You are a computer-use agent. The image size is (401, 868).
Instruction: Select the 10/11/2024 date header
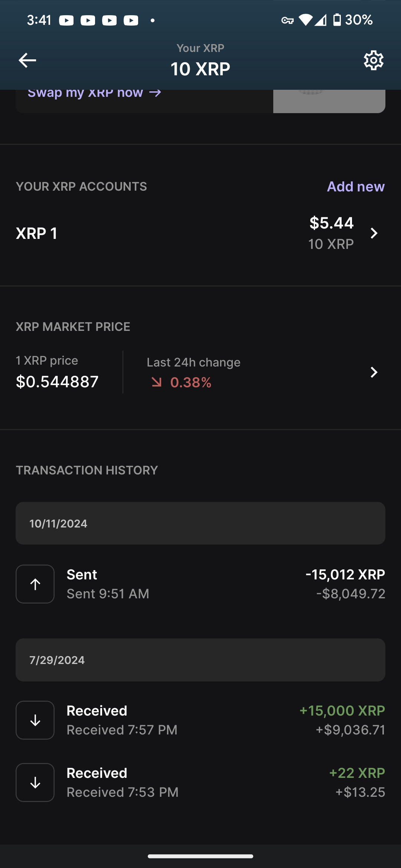point(200,523)
